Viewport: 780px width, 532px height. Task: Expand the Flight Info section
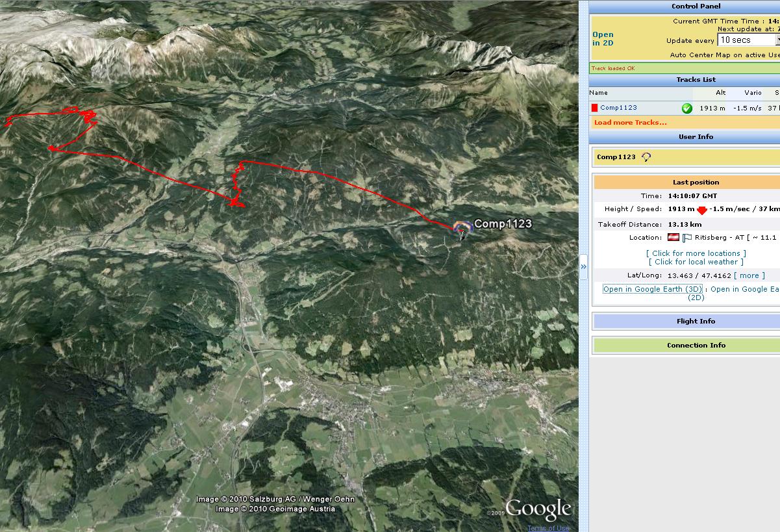[x=696, y=321]
